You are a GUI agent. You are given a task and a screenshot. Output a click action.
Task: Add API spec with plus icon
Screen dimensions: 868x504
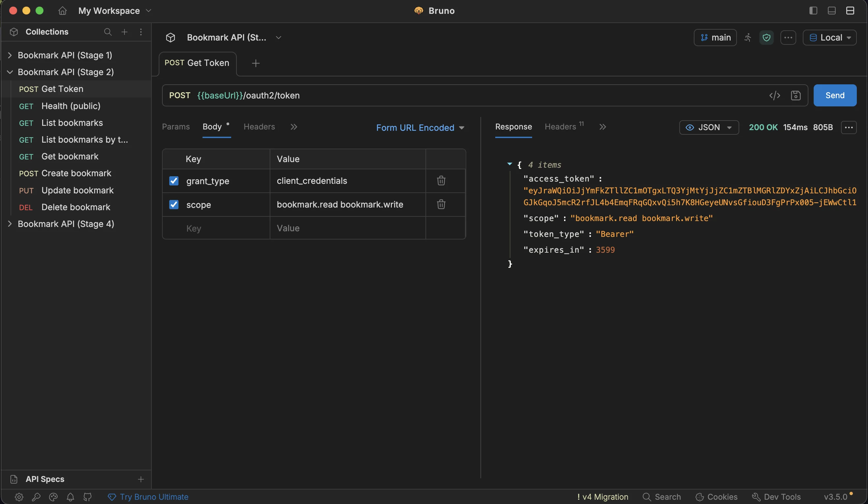click(x=141, y=479)
